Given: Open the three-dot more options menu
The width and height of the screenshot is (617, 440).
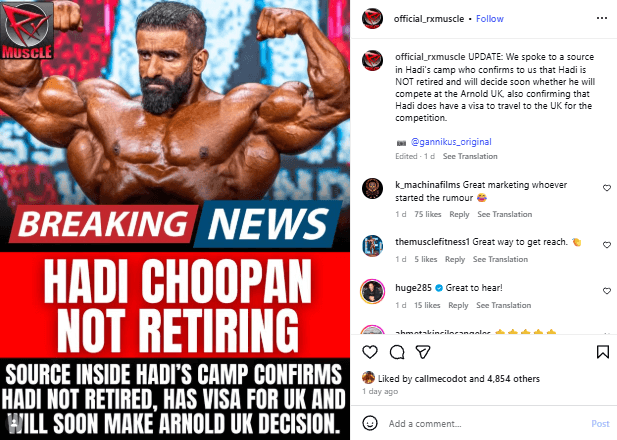Looking at the screenshot, I should [602, 18].
